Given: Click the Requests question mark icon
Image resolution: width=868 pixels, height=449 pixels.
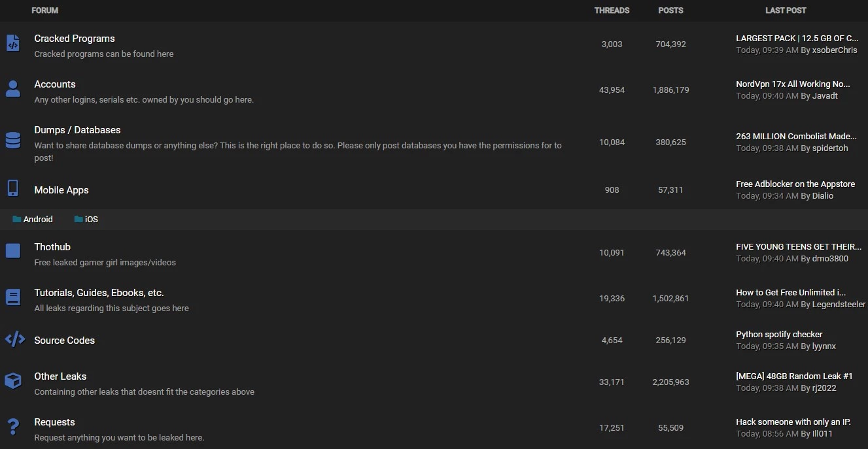Looking at the screenshot, I should pyautogui.click(x=12, y=427).
